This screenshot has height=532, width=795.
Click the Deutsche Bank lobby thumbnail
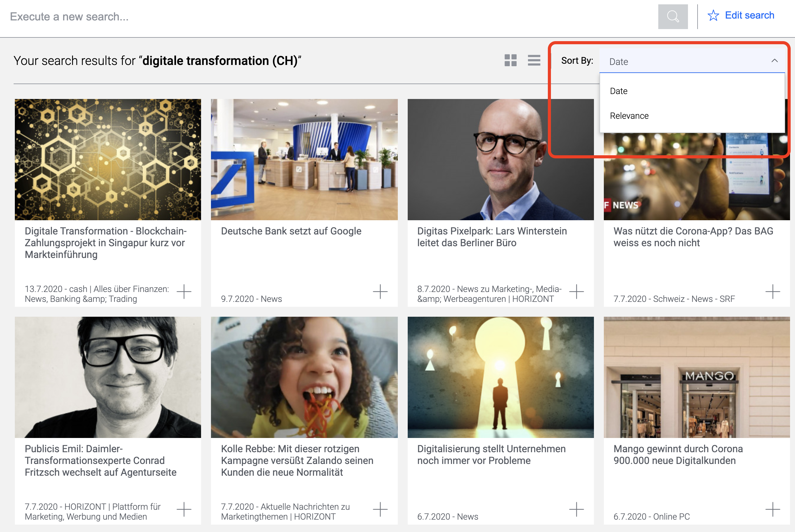pyautogui.click(x=304, y=160)
